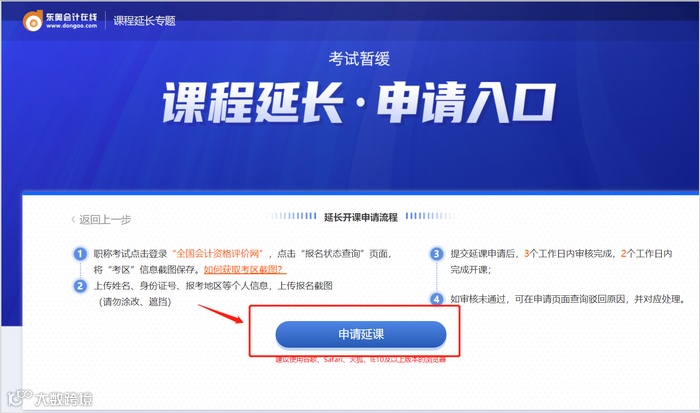Click the orange Dongao logo icon
The width and height of the screenshot is (700, 413).
pyautogui.click(x=33, y=21)
